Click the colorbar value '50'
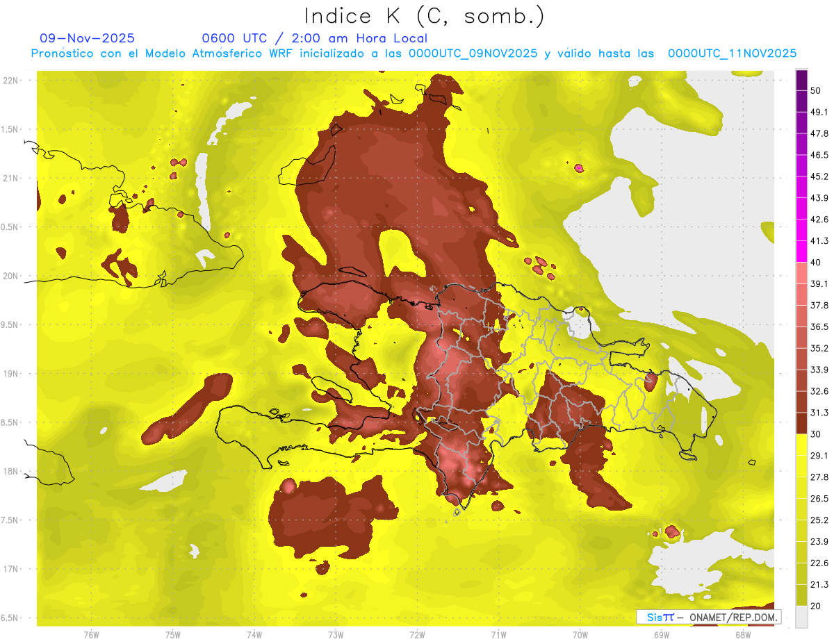This screenshot has height=644, width=834. point(815,91)
